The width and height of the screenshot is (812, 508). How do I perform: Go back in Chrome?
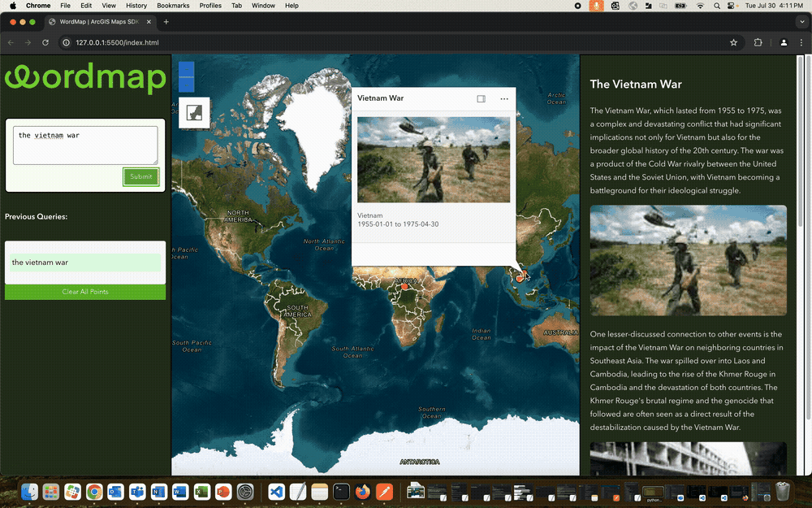click(x=11, y=42)
